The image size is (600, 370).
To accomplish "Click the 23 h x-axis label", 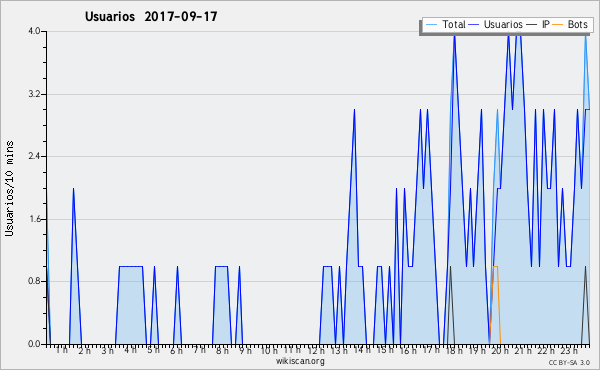I will tap(569, 350).
